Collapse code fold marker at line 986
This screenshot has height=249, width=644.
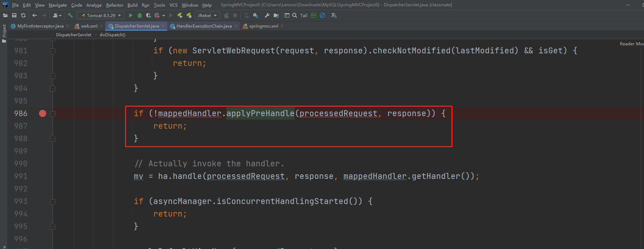point(53,114)
